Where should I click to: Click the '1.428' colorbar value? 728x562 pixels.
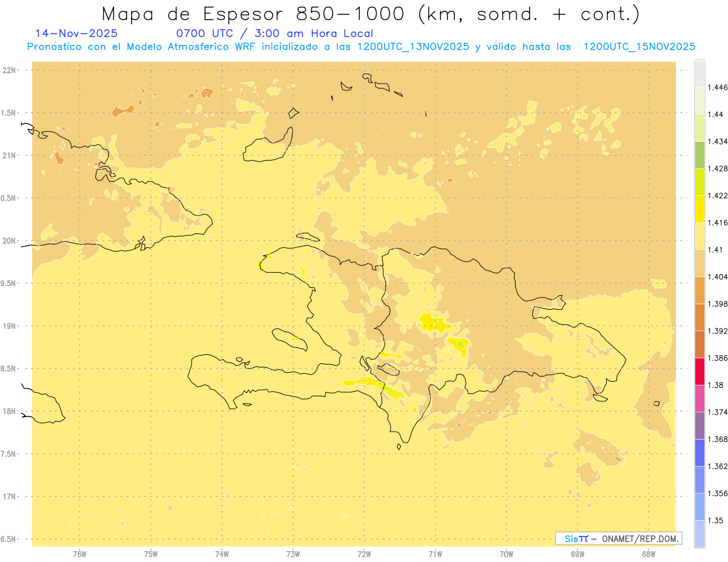click(718, 169)
